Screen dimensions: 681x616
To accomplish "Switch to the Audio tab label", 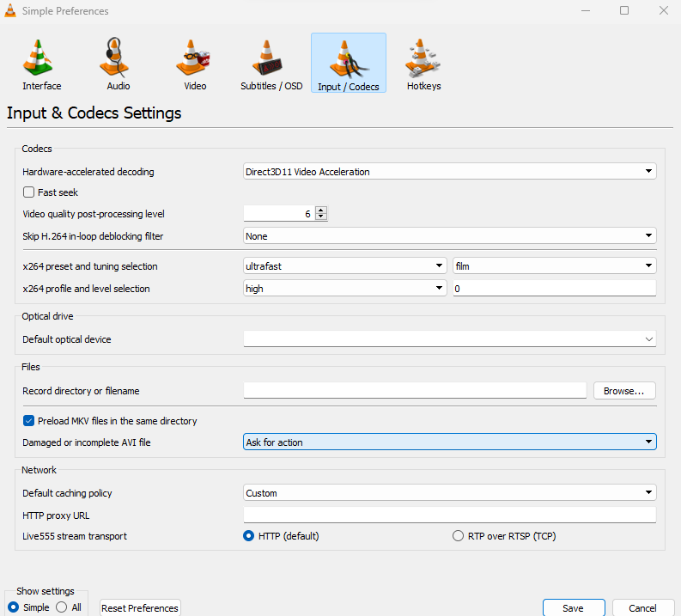I will pos(119,86).
